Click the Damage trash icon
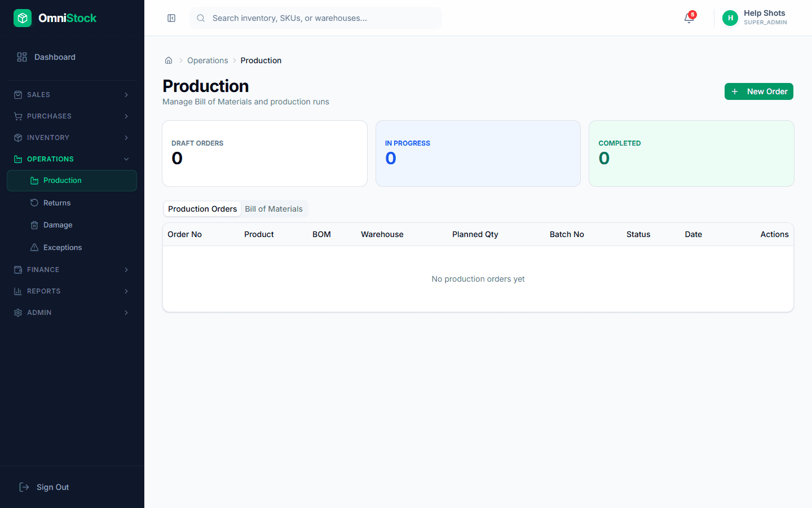Image resolution: width=812 pixels, height=508 pixels. tap(34, 225)
